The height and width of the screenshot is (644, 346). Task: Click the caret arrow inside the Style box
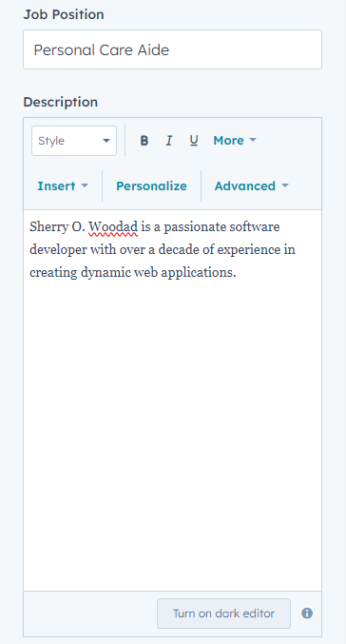(106, 141)
